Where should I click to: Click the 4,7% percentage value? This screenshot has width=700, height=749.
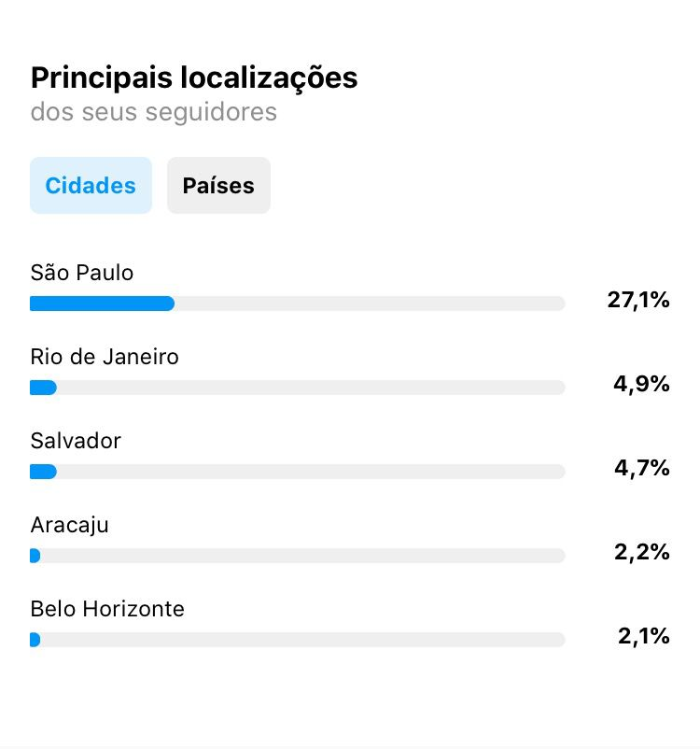pyautogui.click(x=642, y=468)
